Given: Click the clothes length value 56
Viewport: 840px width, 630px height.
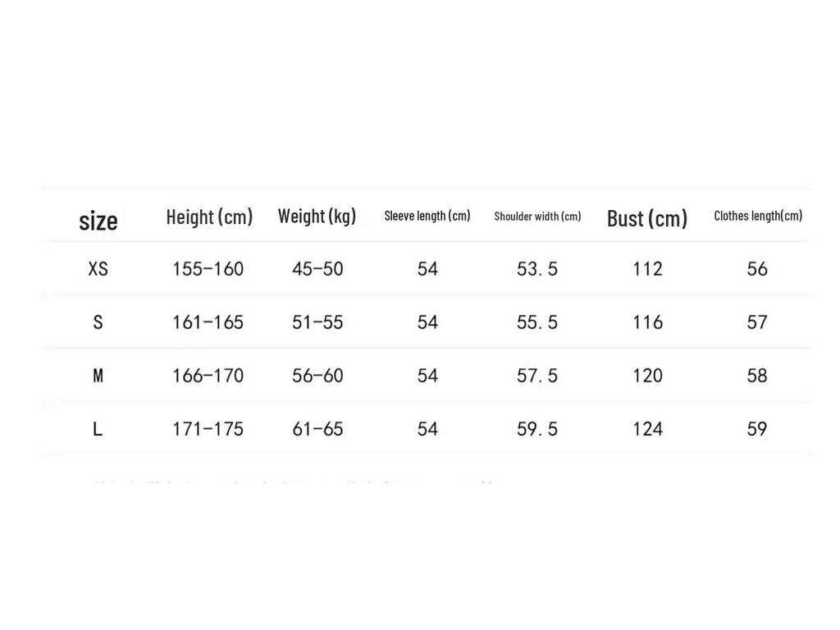Looking at the screenshot, I should pos(757,269).
